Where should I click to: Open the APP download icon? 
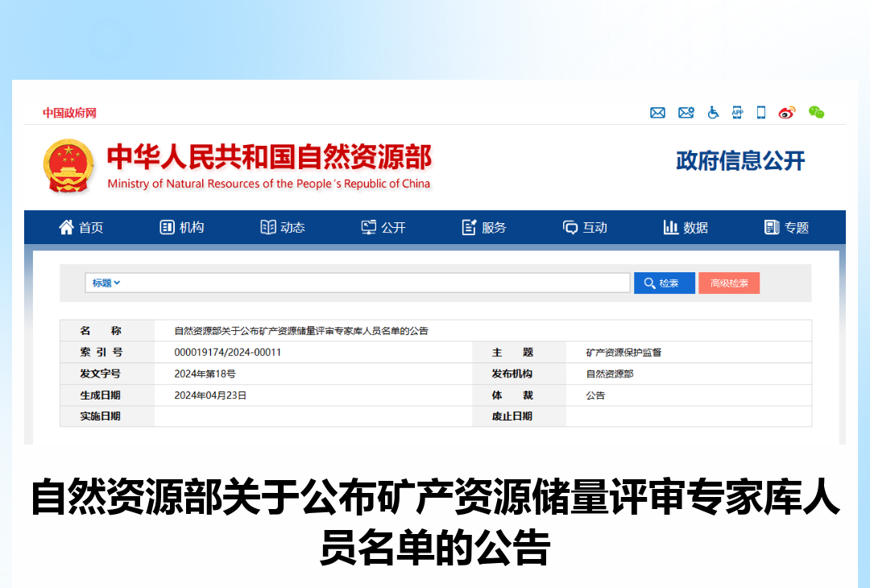coord(737,113)
